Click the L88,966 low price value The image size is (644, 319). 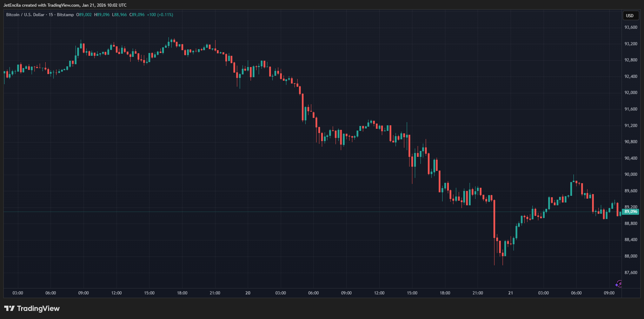coord(119,15)
